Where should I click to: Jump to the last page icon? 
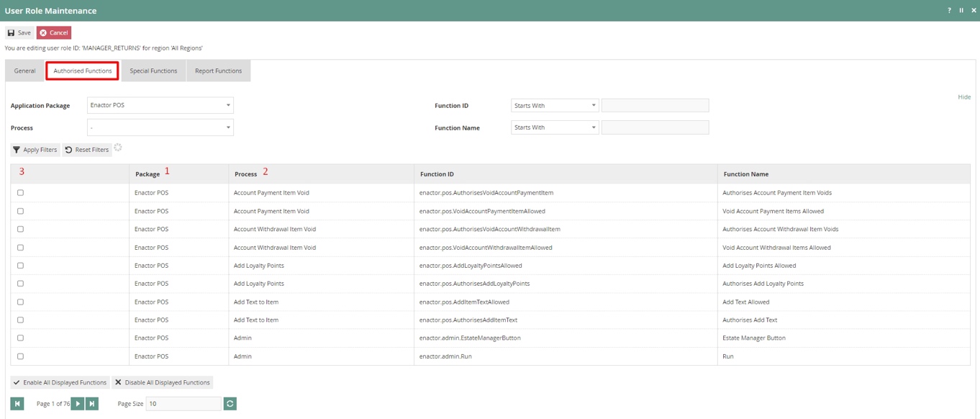click(91, 403)
